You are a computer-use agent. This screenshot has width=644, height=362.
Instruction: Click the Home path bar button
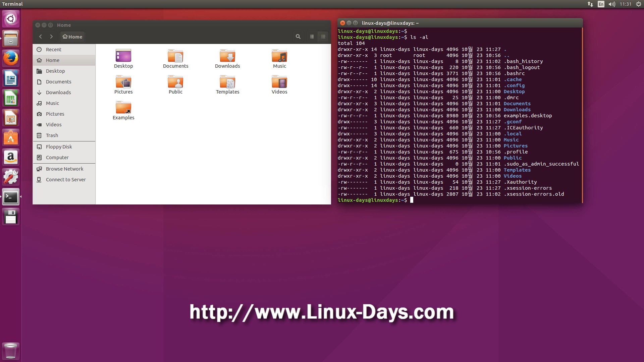coord(72,37)
